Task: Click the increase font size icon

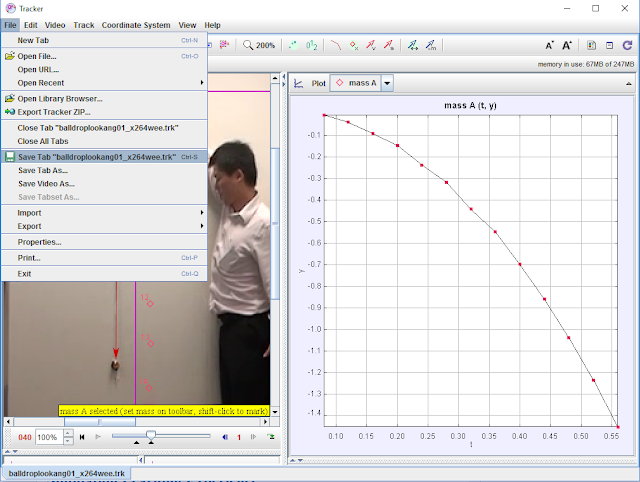Action: click(x=567, y=45)
